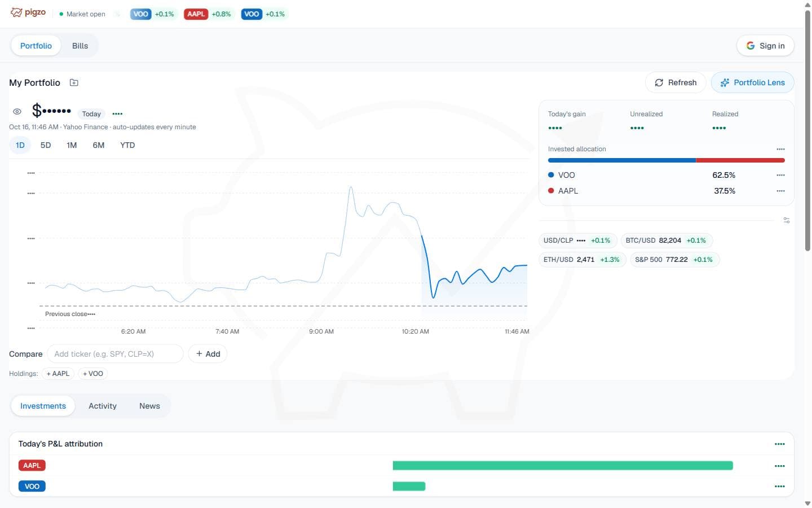Open the News tab
812x508 pixels.
point(149,406)
